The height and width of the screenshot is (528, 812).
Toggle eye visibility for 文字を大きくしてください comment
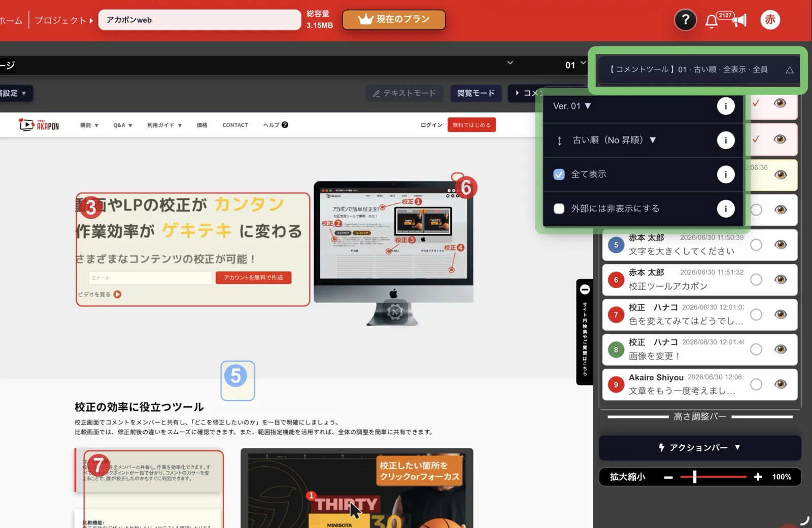781,244
